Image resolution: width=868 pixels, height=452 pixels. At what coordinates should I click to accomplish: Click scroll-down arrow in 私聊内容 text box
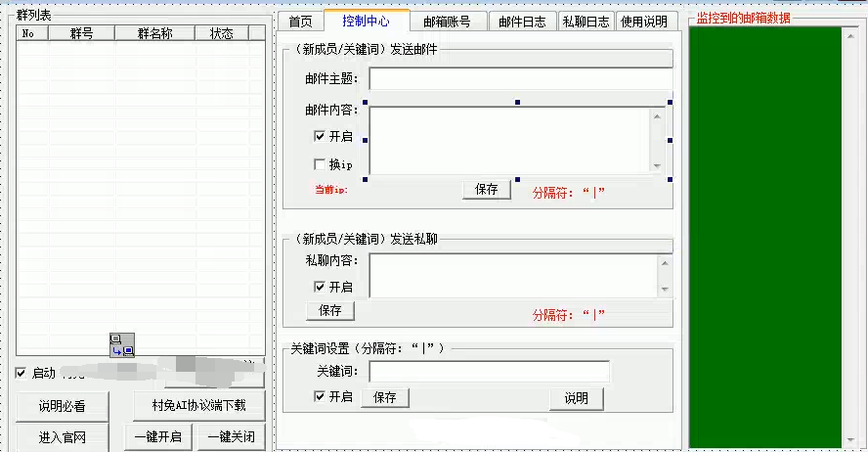coord(665,289)
